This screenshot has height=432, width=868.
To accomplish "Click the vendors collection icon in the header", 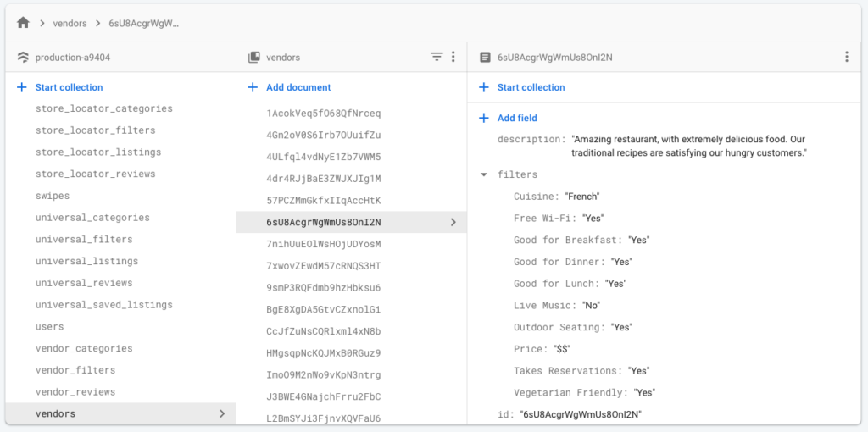I will [254, 57].
